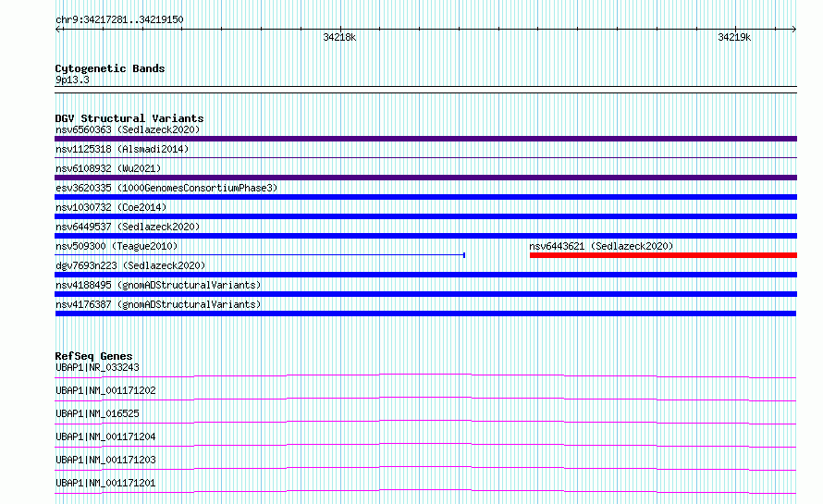This screenshot has height=504, width=823.
Task: Open variant nsv509300 (Teague2010) label
Action: pos(117,246)
